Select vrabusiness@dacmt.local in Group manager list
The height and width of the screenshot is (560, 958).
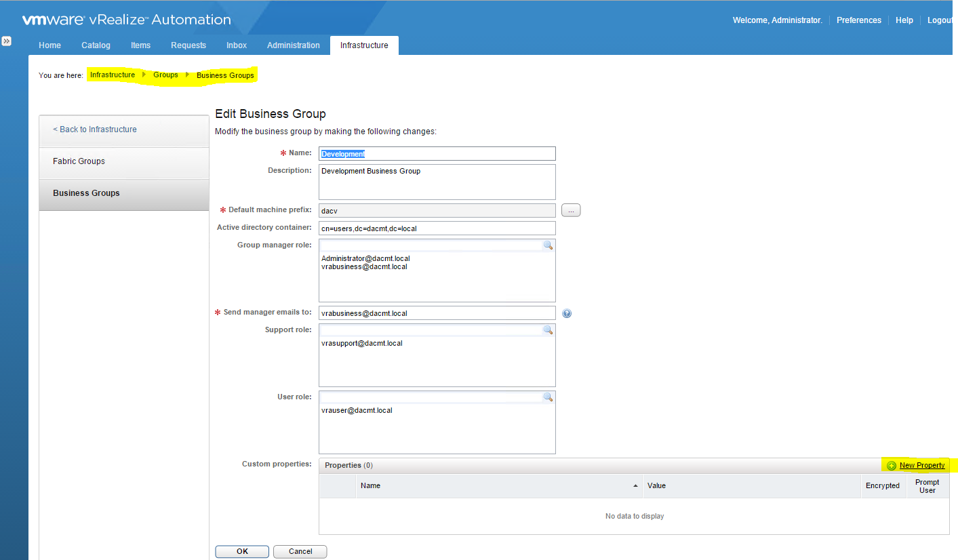pos(364,267)
